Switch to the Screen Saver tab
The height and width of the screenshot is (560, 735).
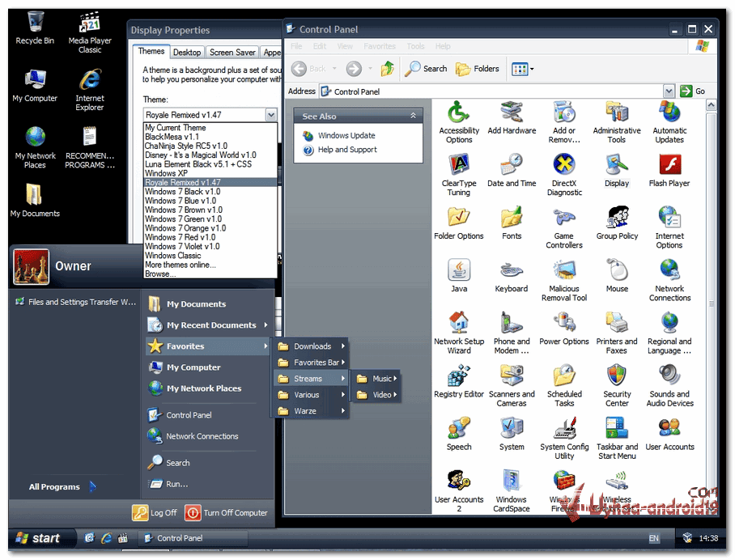[x=232, y=53]
